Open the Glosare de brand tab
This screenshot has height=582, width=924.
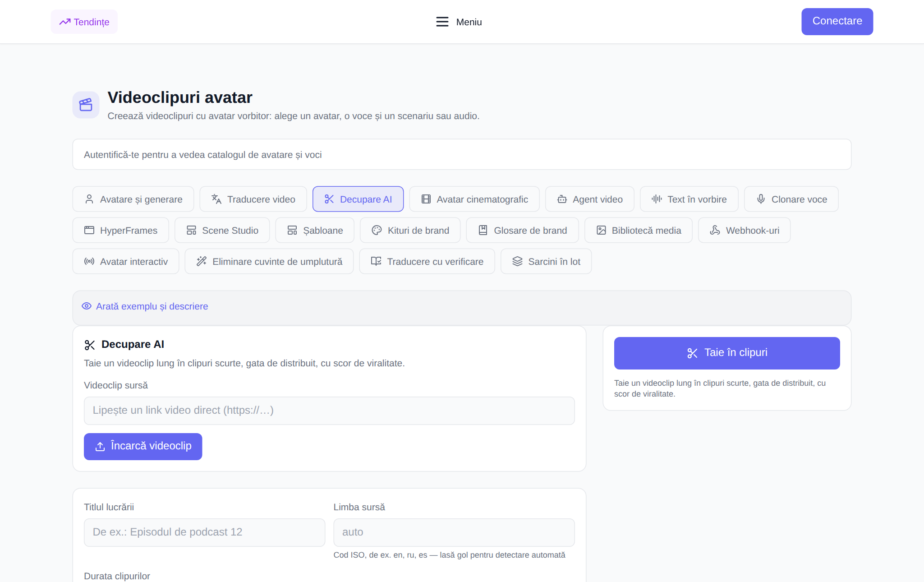coord(523,230)
